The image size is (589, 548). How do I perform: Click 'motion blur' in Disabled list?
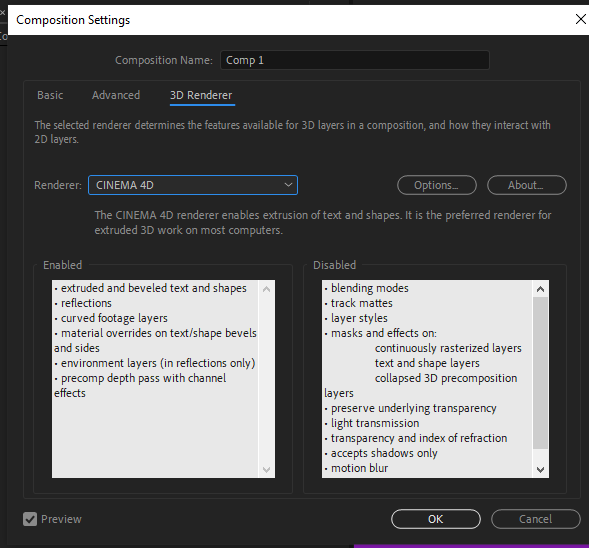[359, 468]
